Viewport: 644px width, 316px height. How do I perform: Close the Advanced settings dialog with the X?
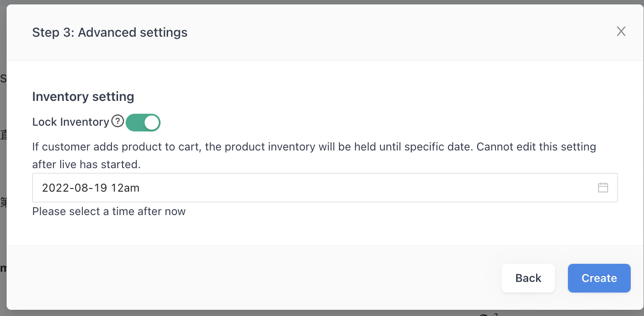point(621,31)
